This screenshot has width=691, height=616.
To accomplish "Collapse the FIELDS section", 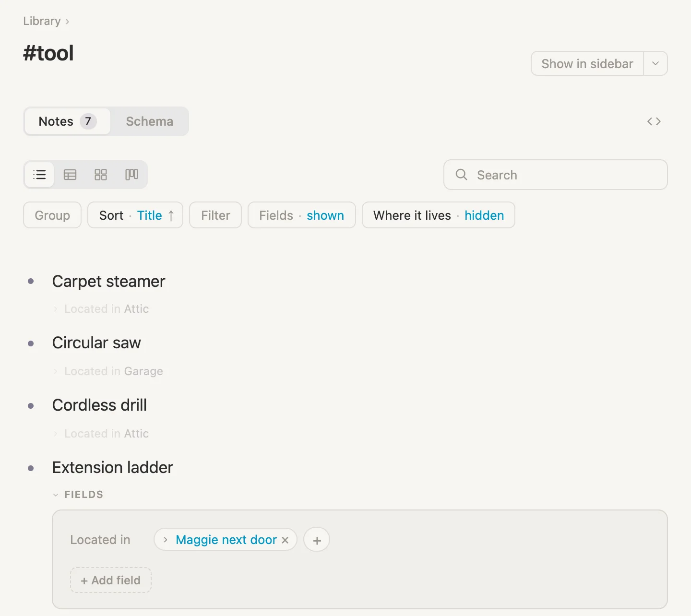I will click(x=56, y=495).
